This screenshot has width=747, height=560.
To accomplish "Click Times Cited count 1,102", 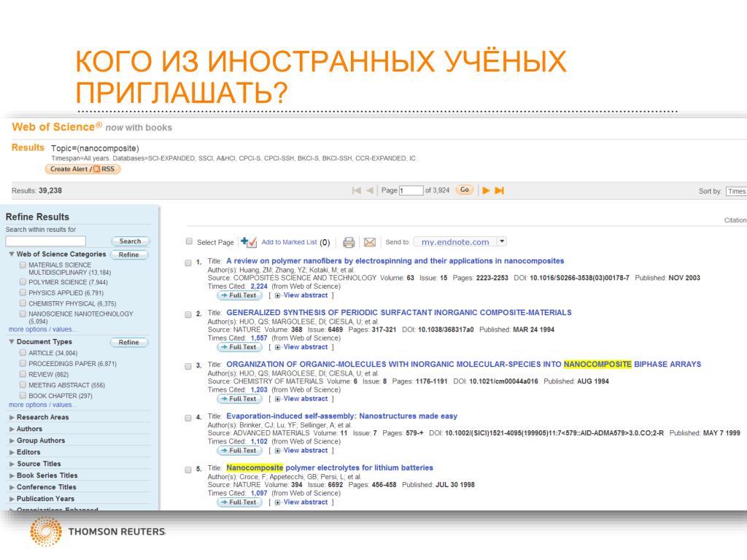I will [259, 441].
